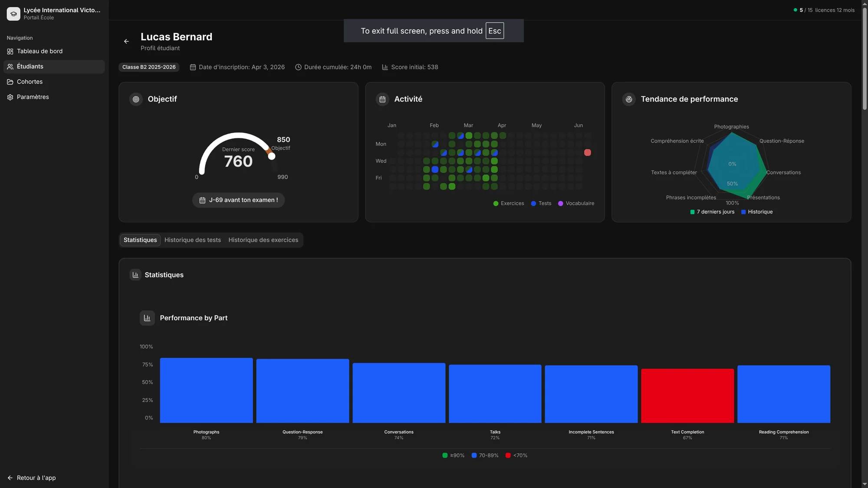Click the Performance by Part chart icon

click(147, 318)
